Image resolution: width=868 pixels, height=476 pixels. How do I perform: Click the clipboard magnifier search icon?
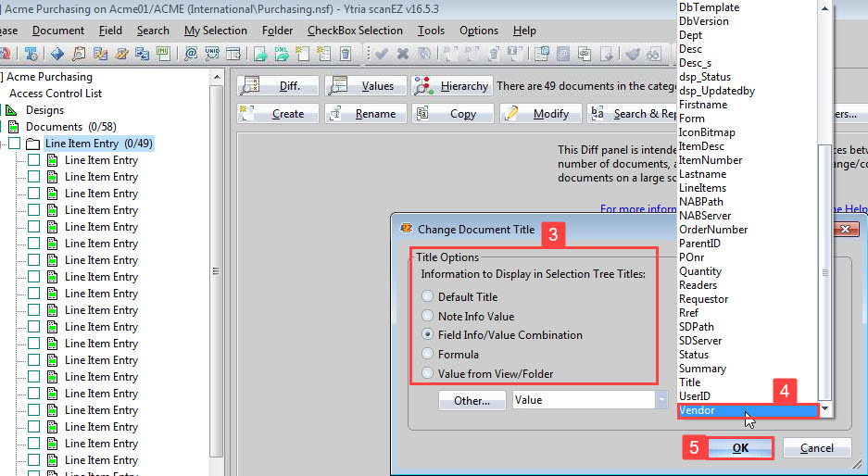click(x=79, y=53)
